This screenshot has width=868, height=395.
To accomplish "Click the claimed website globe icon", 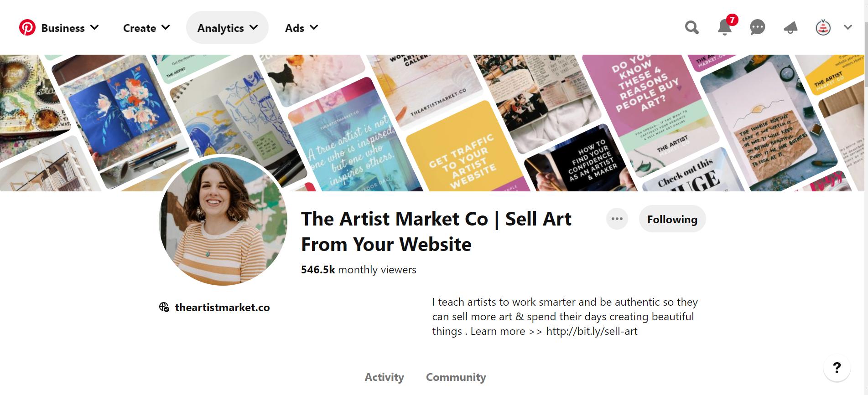I will [164, 308].
